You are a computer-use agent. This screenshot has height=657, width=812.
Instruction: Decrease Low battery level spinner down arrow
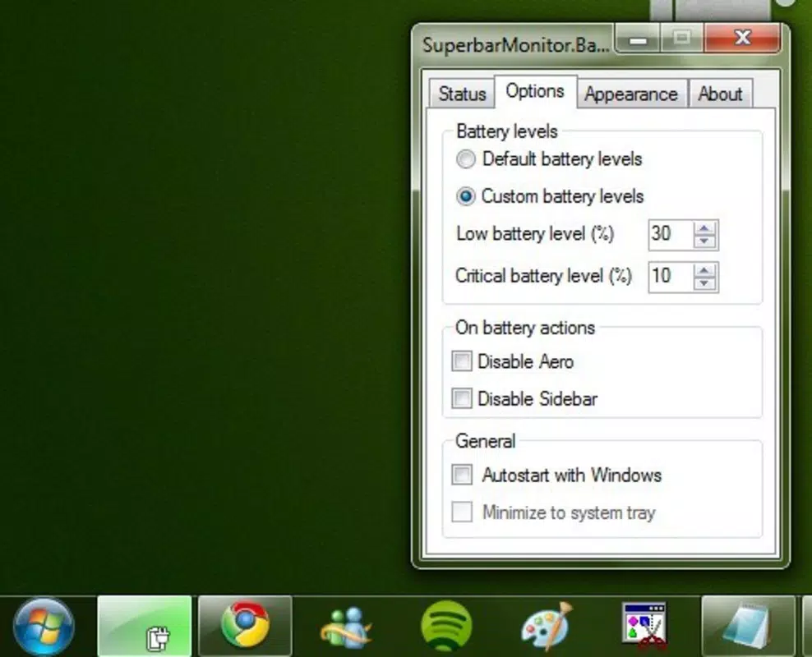point(704,241)
